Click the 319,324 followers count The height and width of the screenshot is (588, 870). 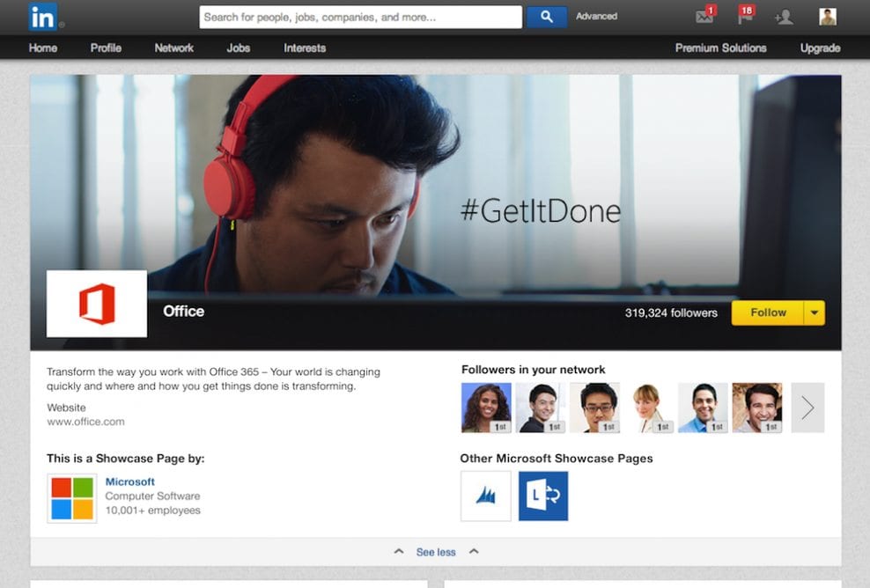[x=671, y=312]
